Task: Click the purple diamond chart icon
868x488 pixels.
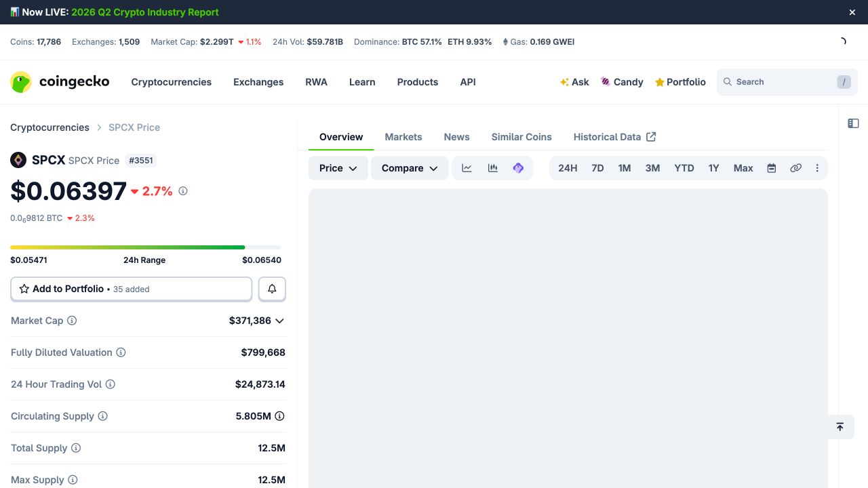Action: click(x=519, y=168)
